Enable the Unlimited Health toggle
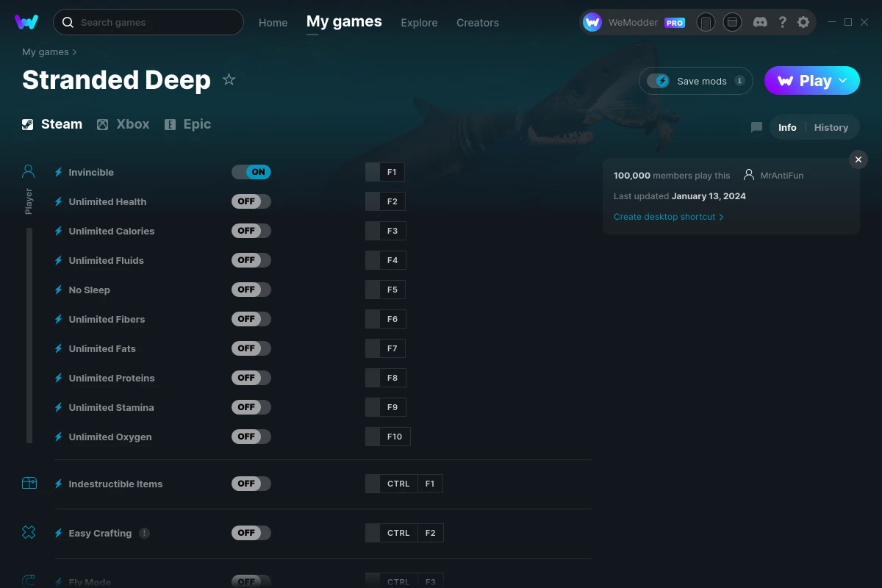882x588 pixels. (x=251, y=201)
